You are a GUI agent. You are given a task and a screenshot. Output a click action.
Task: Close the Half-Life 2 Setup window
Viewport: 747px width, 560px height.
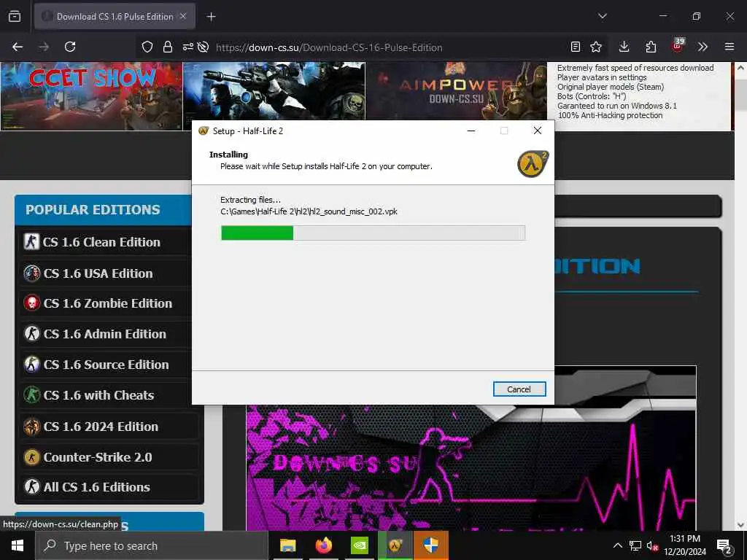point(538,131)
